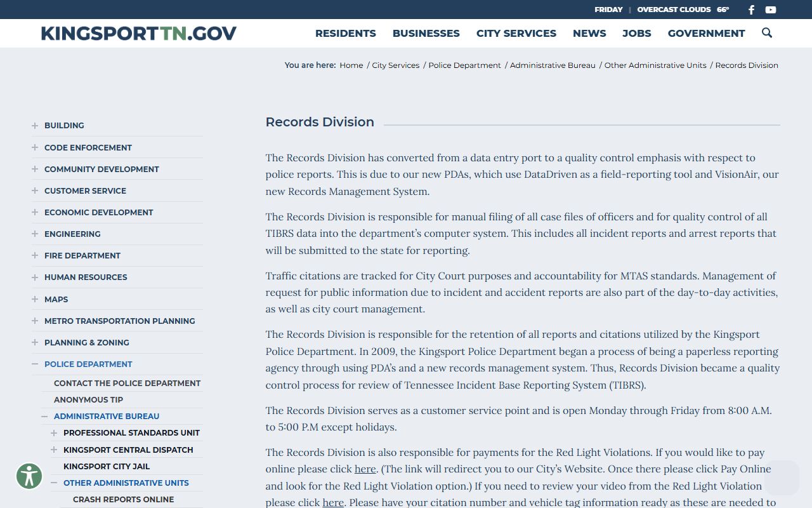This screenshot has width=812, height=508.
Task: Open Engineering sidebar link
Action: point(72,234)
